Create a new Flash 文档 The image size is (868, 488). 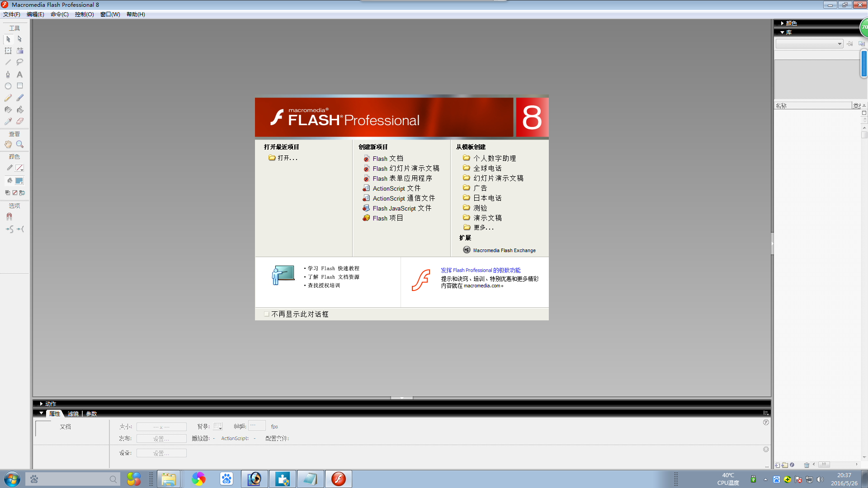coord(387,159)
